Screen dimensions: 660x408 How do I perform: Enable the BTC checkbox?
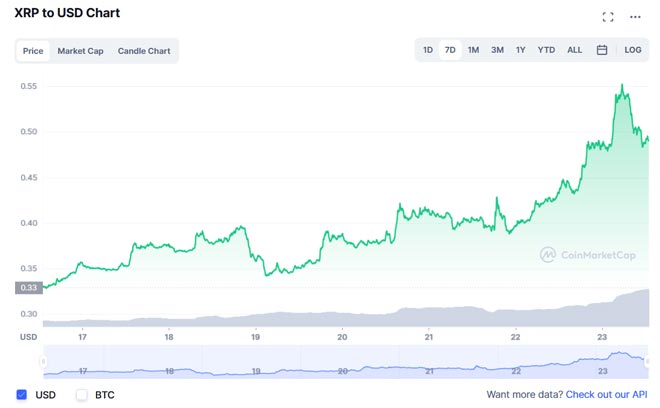pyautogui.click(x=82, y=395)
